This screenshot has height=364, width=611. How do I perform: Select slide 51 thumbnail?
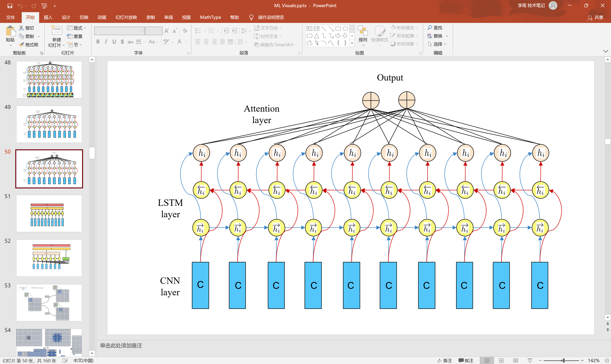click(x=49, y=213)
